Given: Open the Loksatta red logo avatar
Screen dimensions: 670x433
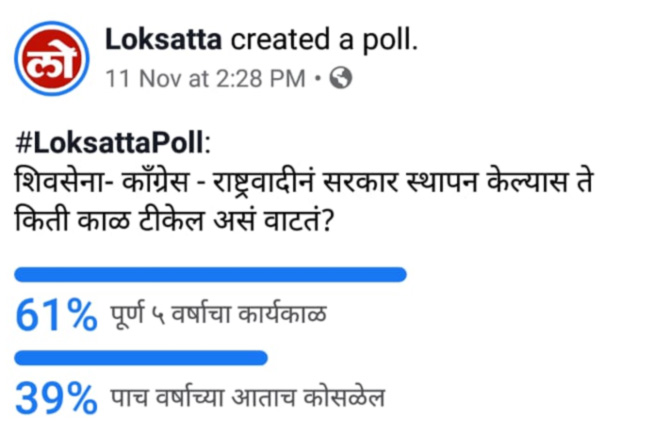Looking at the screenshot, I should coord(50,59).
